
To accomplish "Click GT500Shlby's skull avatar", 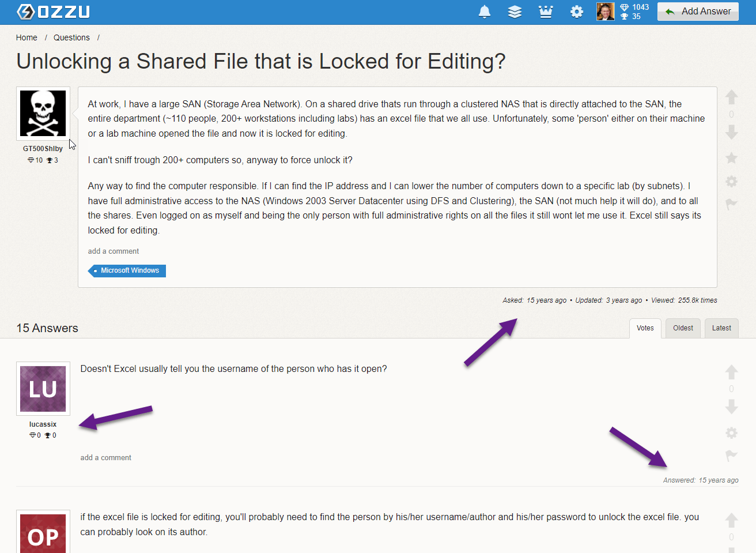I will pyautogui.click(x=43, y=114).
